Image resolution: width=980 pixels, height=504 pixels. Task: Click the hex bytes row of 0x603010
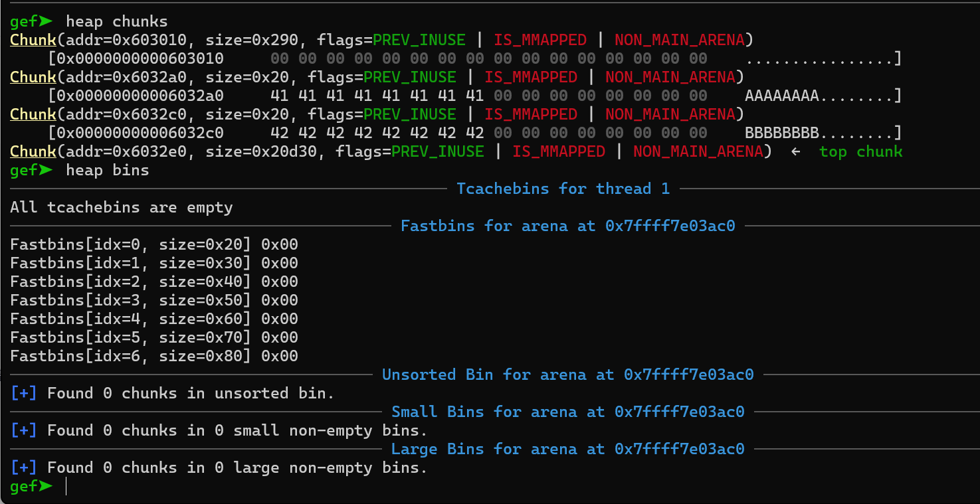489,58
